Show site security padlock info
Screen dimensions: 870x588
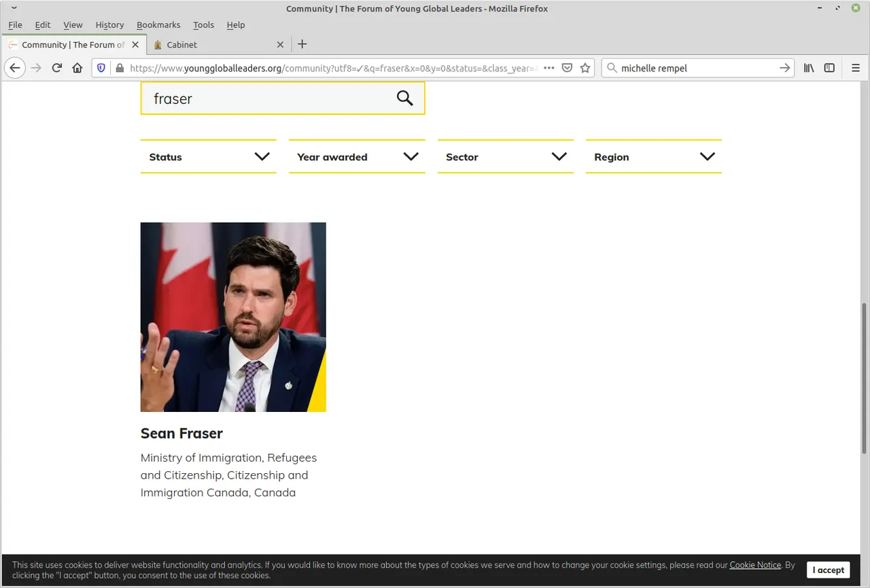(120, 68)
